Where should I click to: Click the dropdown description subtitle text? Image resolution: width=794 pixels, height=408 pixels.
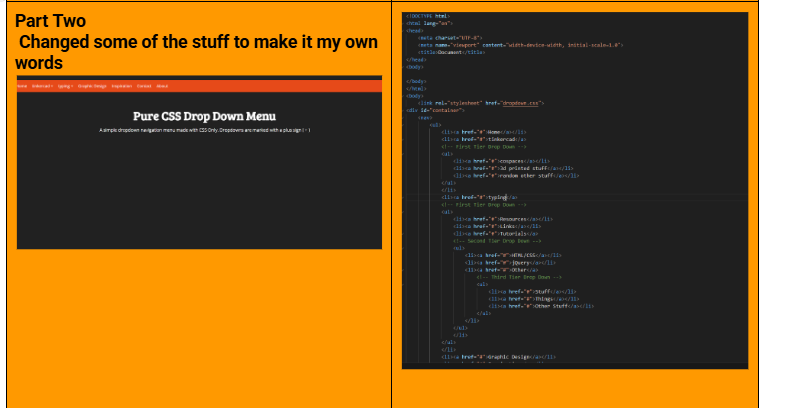click(x=199, y=131)
